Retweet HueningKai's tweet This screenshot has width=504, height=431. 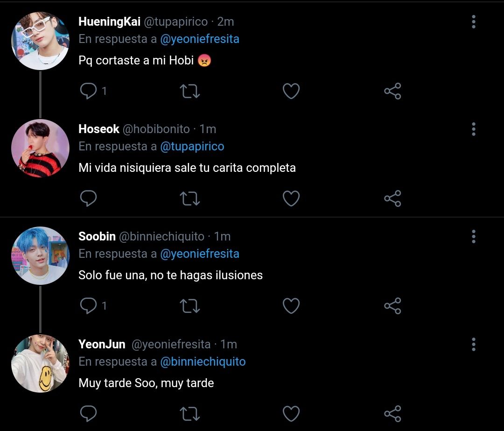[189, 91]
